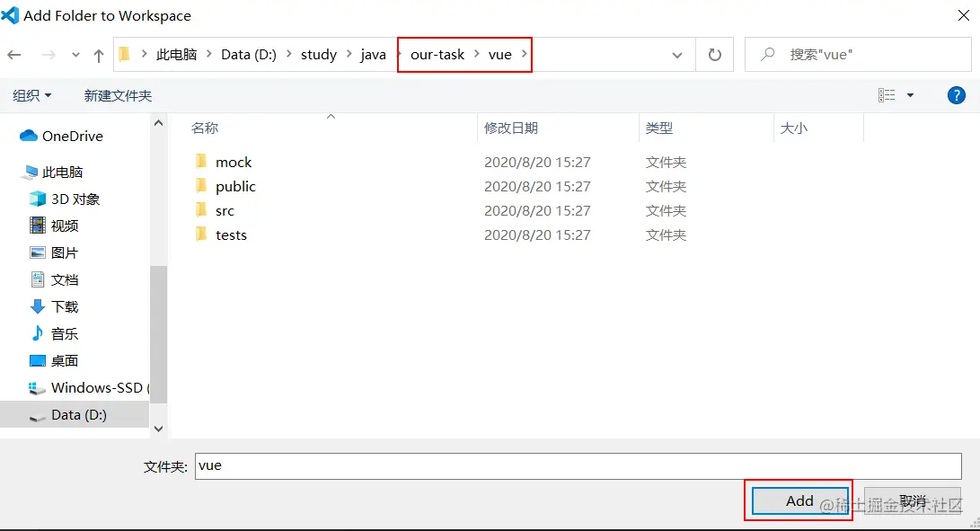Cancel the dialog with 取消 button
Screen dimensions: 980x531
913,500
